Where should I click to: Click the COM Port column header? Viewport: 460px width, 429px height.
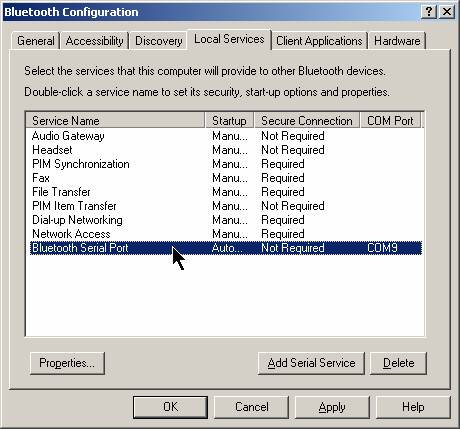pos(390,120)
